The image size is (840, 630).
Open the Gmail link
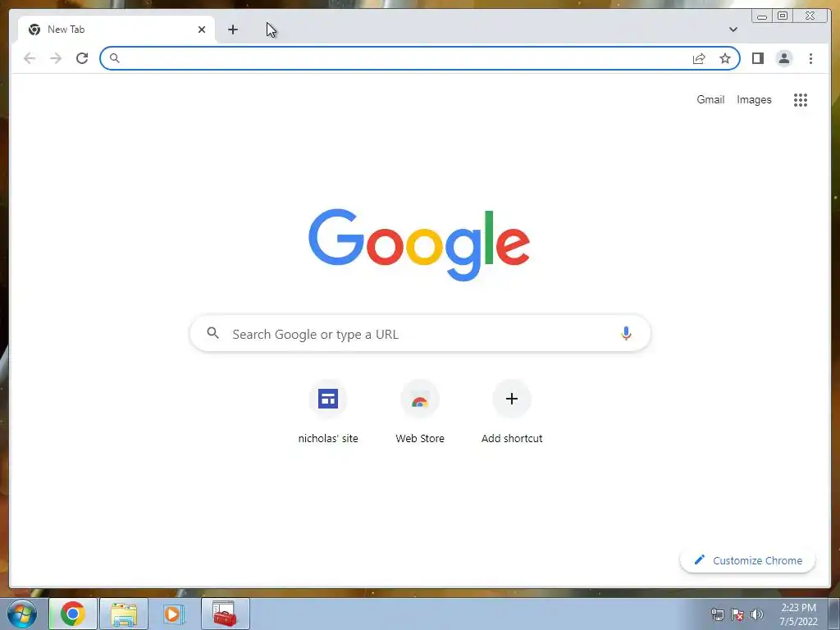pyautogui.click(x=710, y=99)
